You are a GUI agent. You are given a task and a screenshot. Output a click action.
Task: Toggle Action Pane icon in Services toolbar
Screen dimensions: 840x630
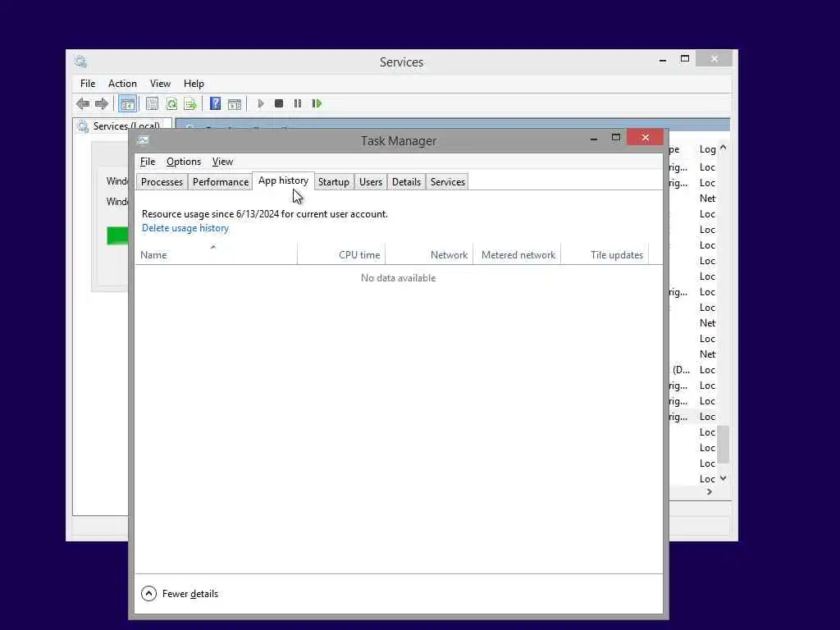pos(235,103)
